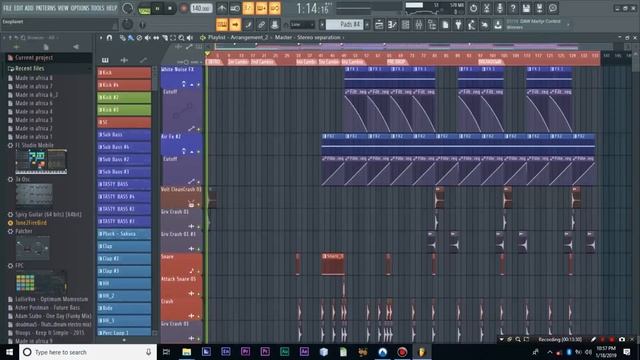Click the save project floppy icon
The image size is (640, 360).
[x=526, y=8]
